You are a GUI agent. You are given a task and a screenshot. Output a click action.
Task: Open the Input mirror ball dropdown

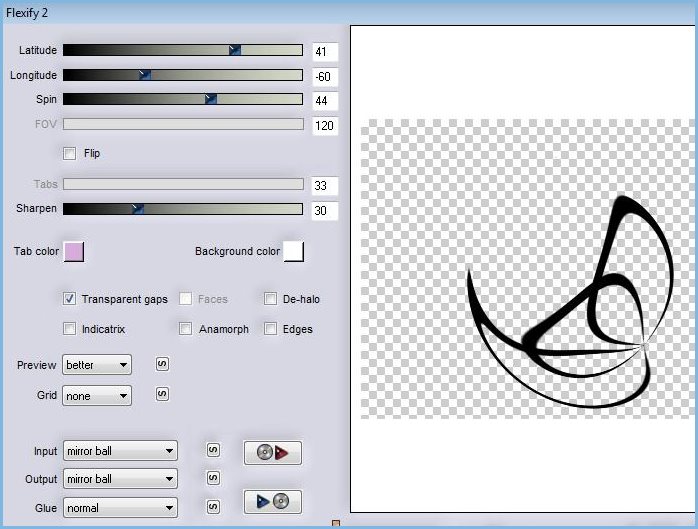tap(120, 451)
